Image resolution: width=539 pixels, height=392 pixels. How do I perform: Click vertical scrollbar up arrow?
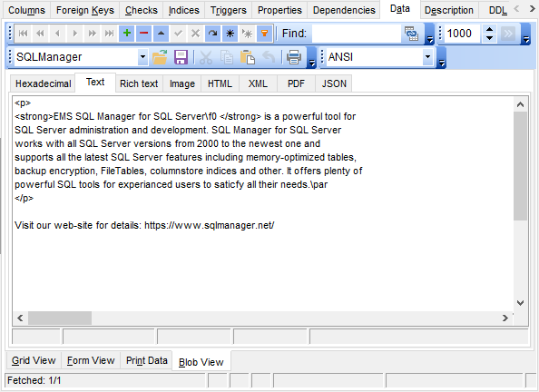(x=521, y=104)
